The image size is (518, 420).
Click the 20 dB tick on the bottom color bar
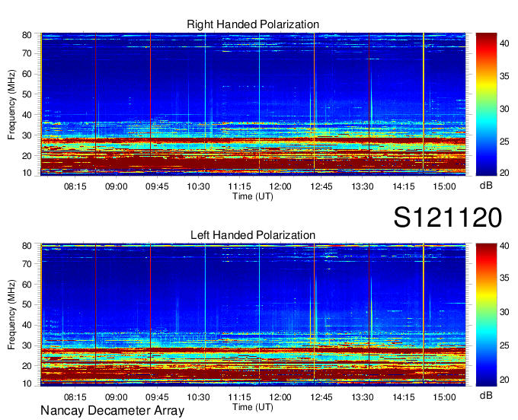click(504, 380)
